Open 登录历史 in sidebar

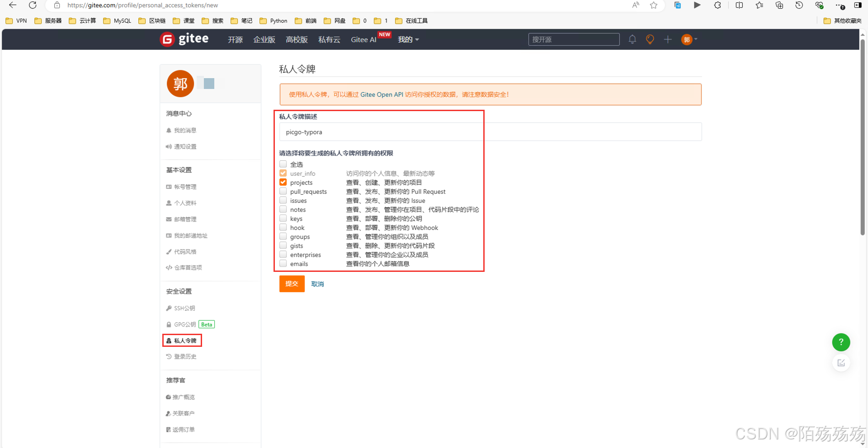(181, 357)
